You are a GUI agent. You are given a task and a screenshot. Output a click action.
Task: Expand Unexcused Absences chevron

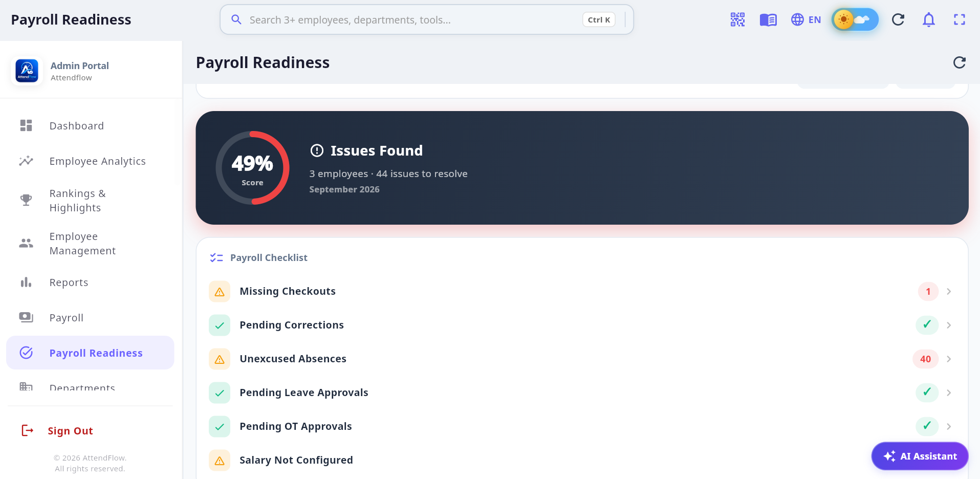pyautogui.click(x=949, y=359)
